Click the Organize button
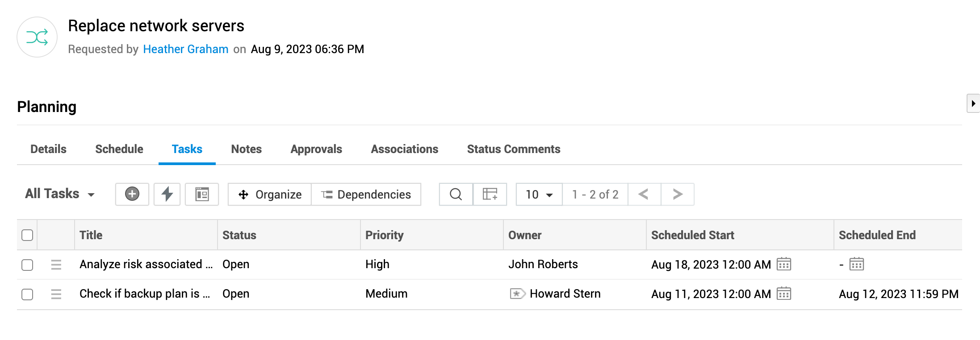The width and height of the screenshot is (980, 340). pos(270,194)
